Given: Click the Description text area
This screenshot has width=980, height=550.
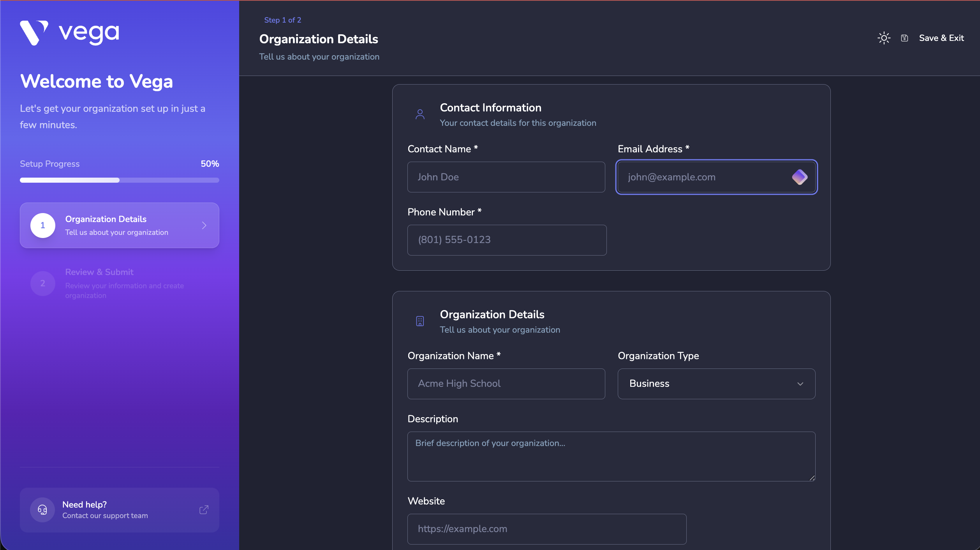Looking at the screenshot, I should 611,457.
